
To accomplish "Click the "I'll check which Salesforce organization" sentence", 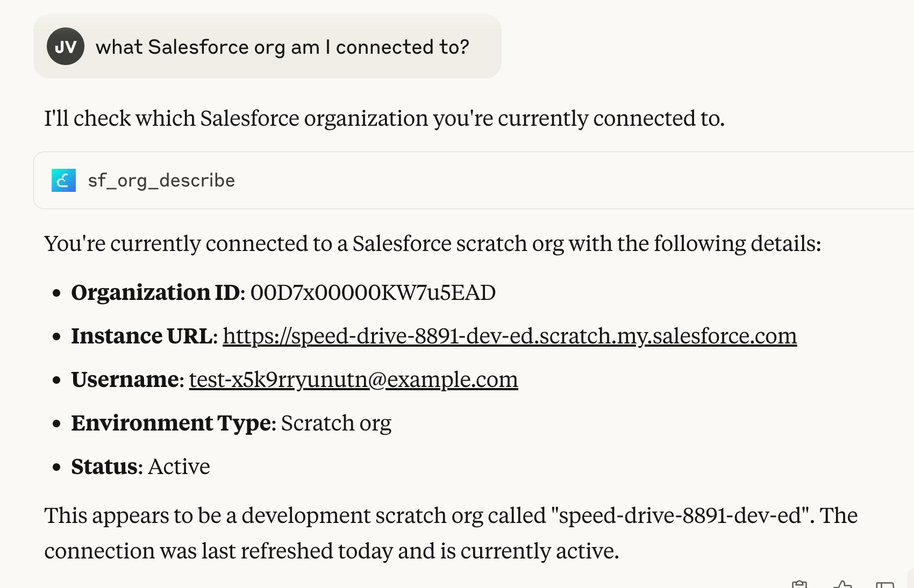I will point(384,118).
